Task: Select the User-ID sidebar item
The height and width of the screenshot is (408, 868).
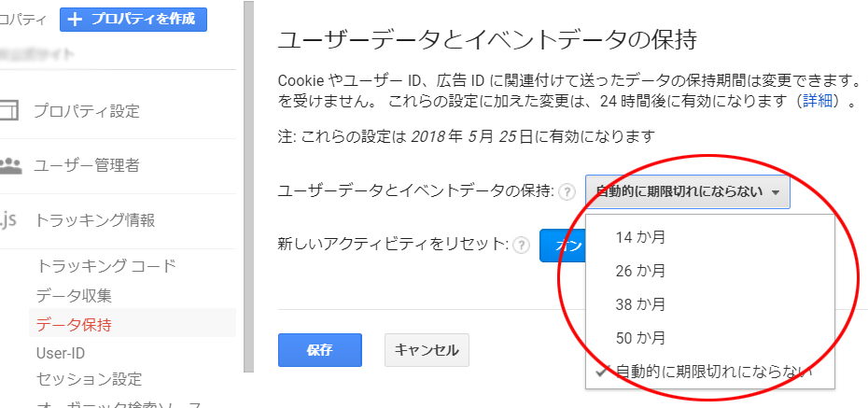Action: click(x=61, y=353)
